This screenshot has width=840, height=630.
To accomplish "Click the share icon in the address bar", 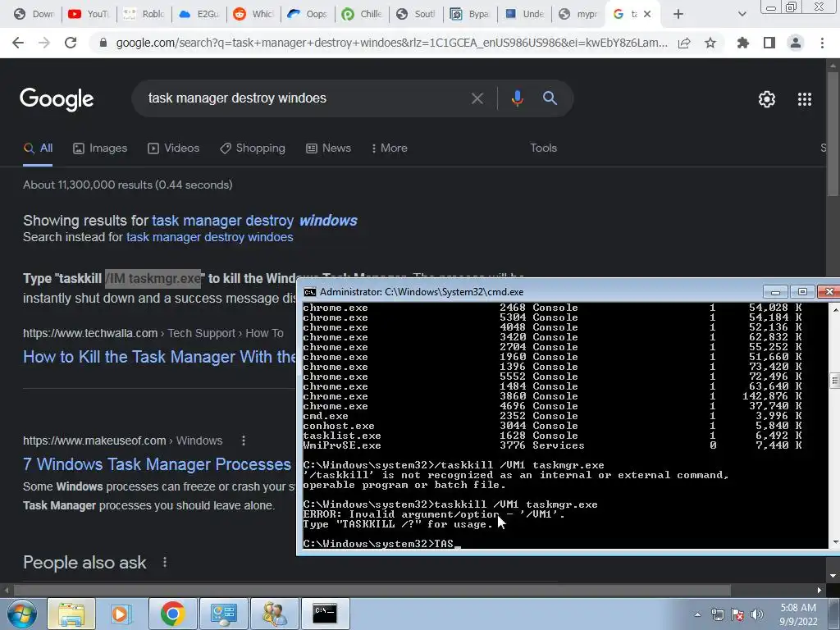I will (x=684, y=43).
